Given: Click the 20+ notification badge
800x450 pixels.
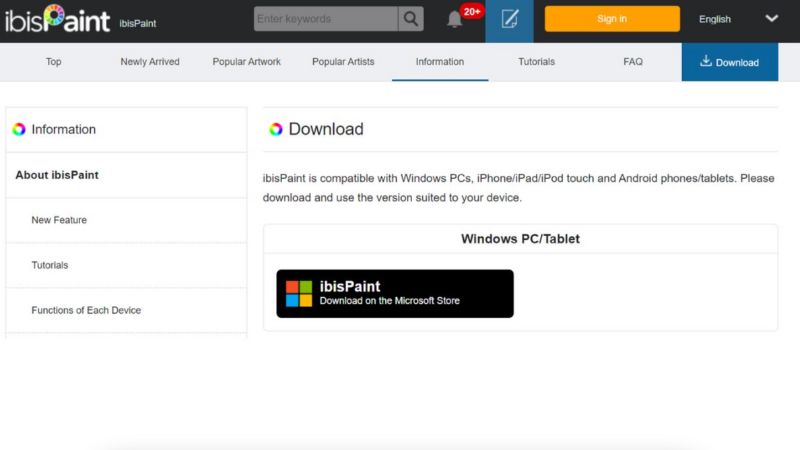Looking at the screenshot, I should [x=471, y=11].
